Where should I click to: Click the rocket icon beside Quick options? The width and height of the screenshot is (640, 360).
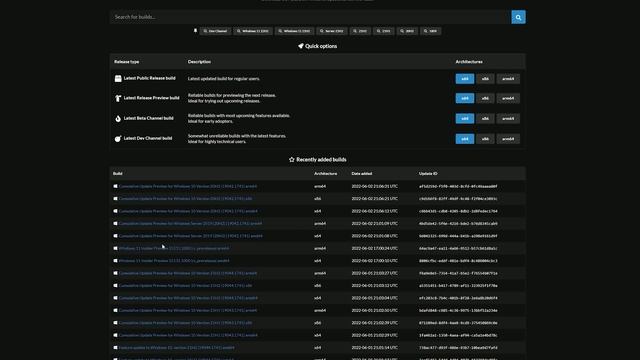[301, 46]
